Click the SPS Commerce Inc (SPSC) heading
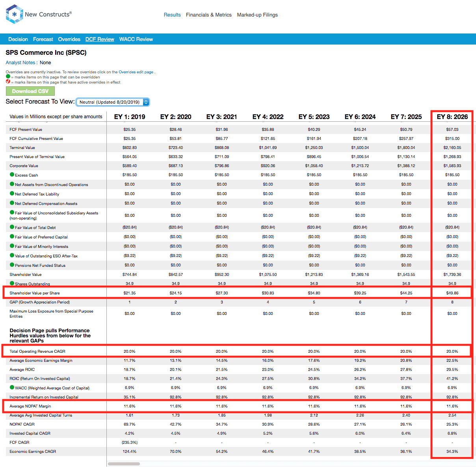This screenshot has width=476, height=469. tap(46, 52)
